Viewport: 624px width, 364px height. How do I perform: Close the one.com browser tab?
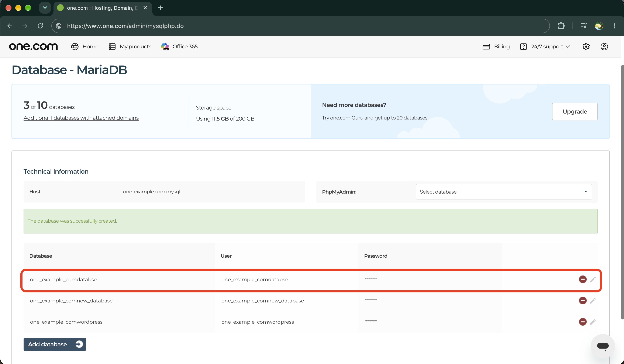(145, 8)
